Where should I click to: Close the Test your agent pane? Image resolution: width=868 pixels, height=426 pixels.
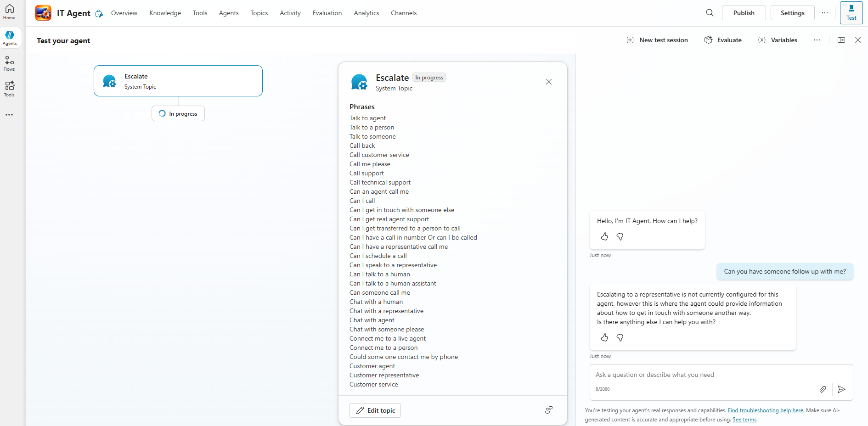click(x=858, y=40)
